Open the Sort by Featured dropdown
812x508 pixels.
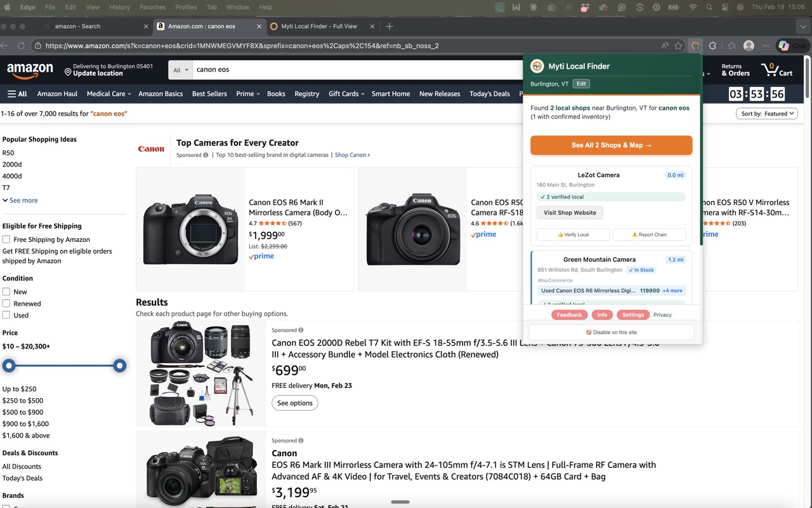pyautogui.click(x=766, y=114)
